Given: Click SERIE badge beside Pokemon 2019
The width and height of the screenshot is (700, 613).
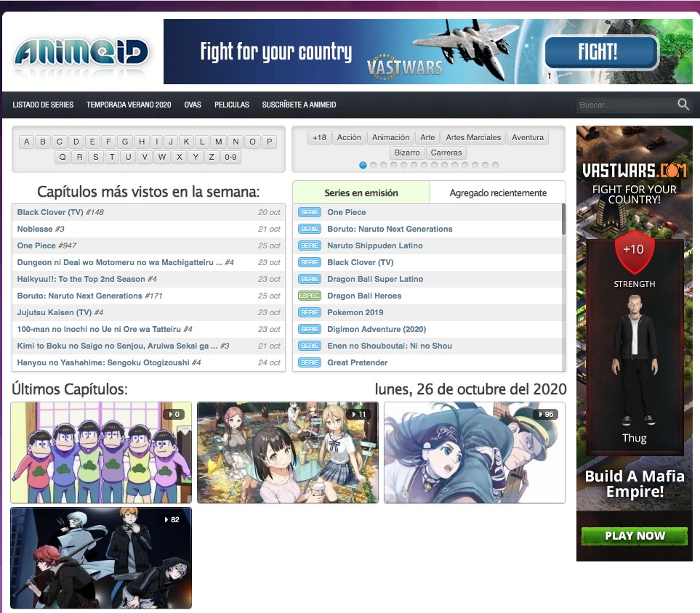Looking at the screenshot, I should click(310, 313).
